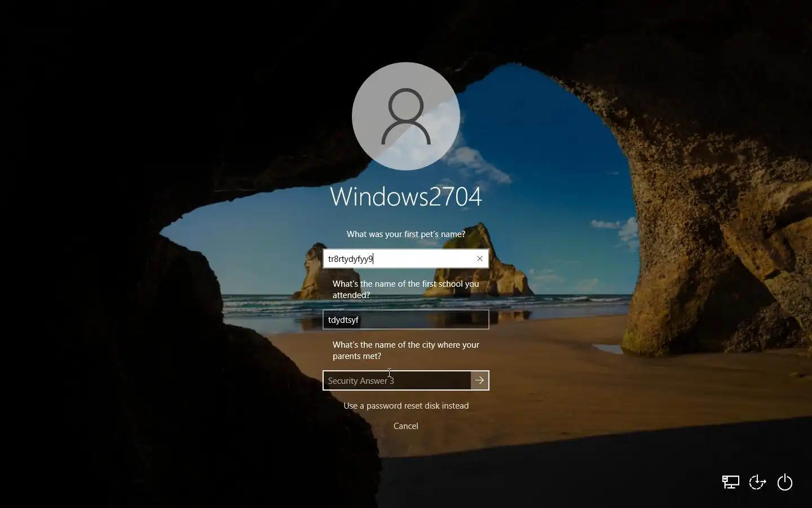Select the 'What was your first pet's name?' question
The height and width of the screenshot is (508, 812).
406,234
